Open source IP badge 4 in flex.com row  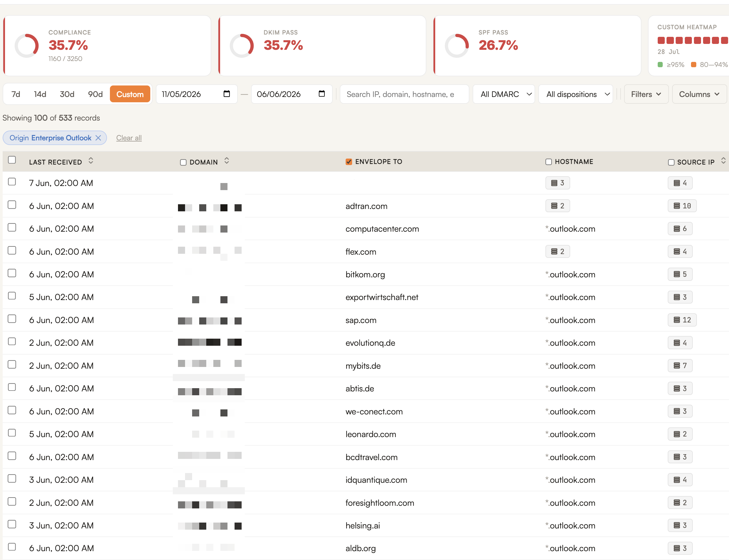point(680,252)
